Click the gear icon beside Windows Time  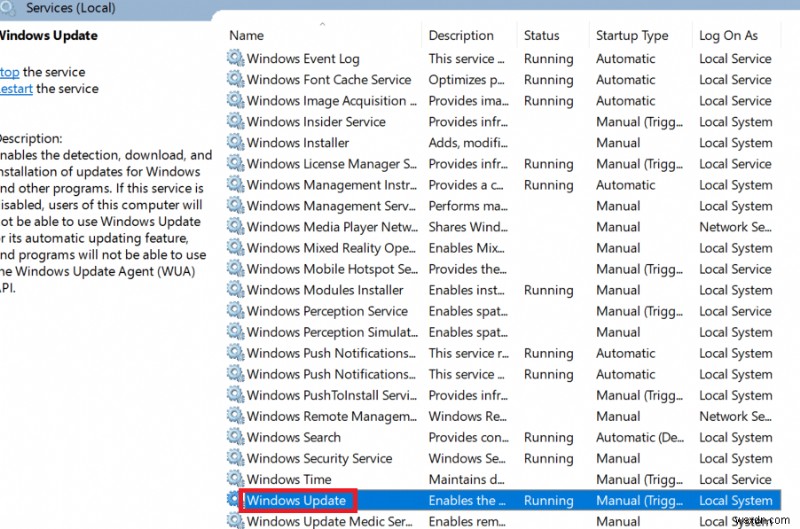point(235,478)
